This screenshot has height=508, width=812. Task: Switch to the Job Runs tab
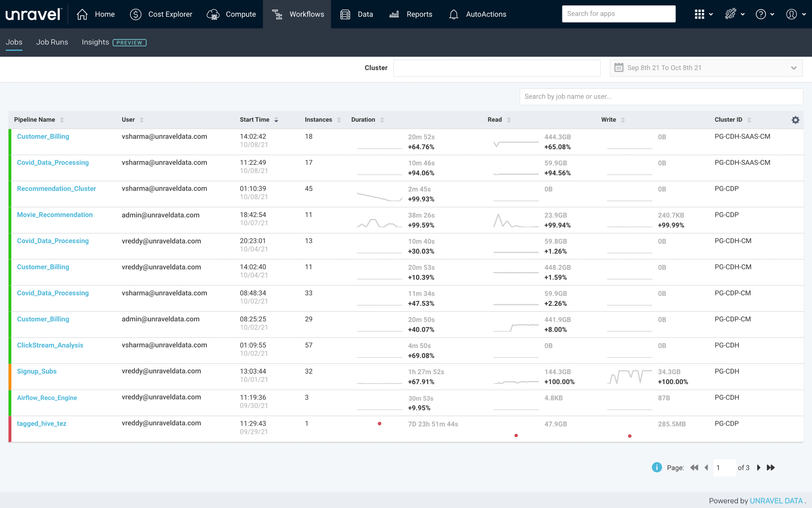tap(52, 42)
